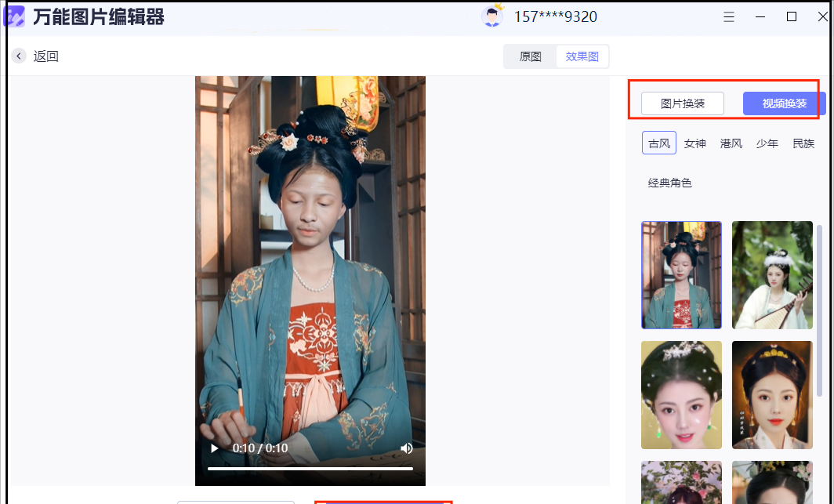Image resolution: width=834 pixels, height=504 pixels.
Task: Click the app logo icon
Action: (x=14, y=16)
